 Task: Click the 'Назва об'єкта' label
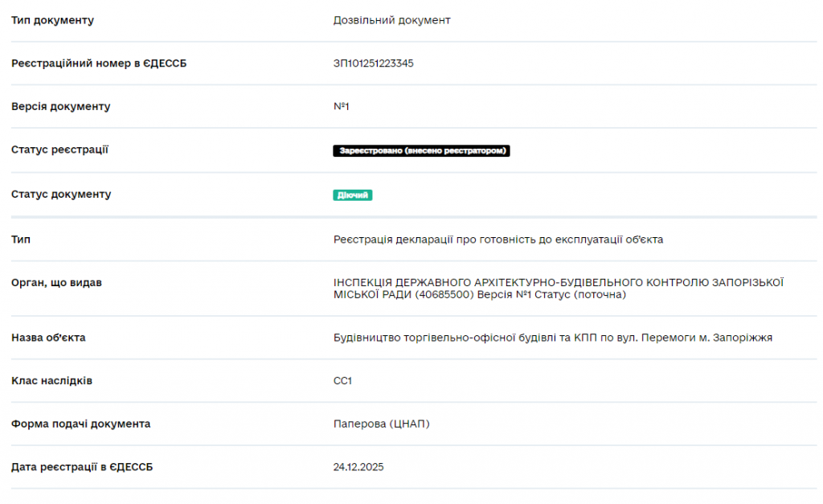[x=48, y=338]
